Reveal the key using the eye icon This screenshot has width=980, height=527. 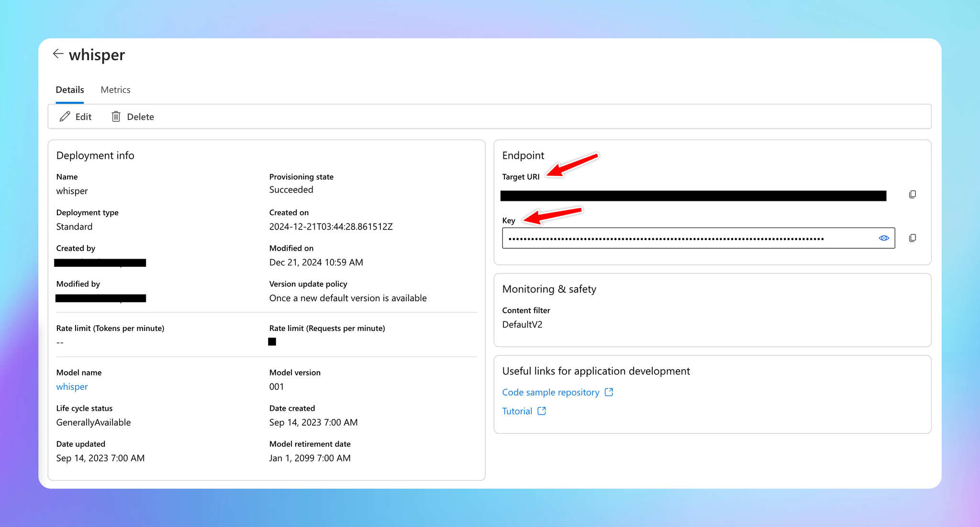coord(884,238)
